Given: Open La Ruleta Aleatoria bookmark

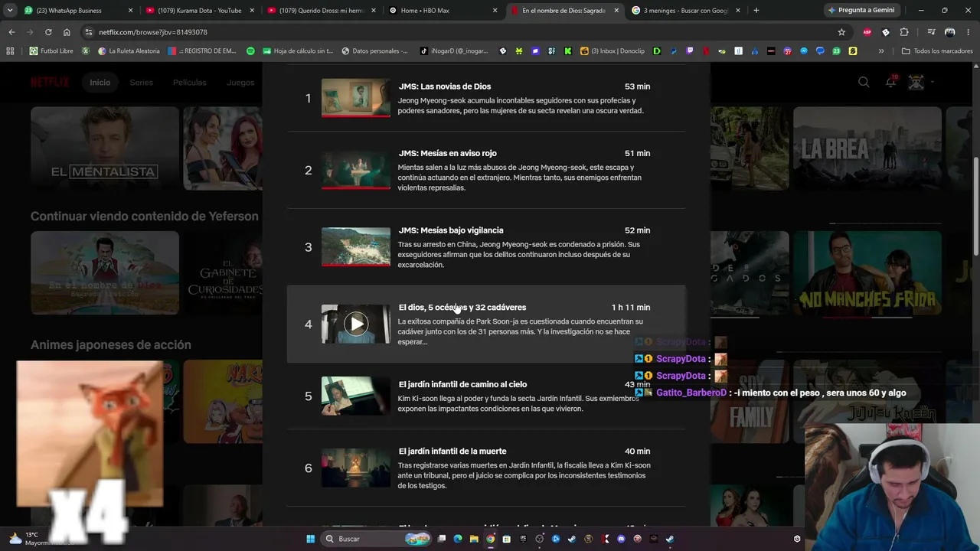Looking at the screenshot, I should (127, 51).
